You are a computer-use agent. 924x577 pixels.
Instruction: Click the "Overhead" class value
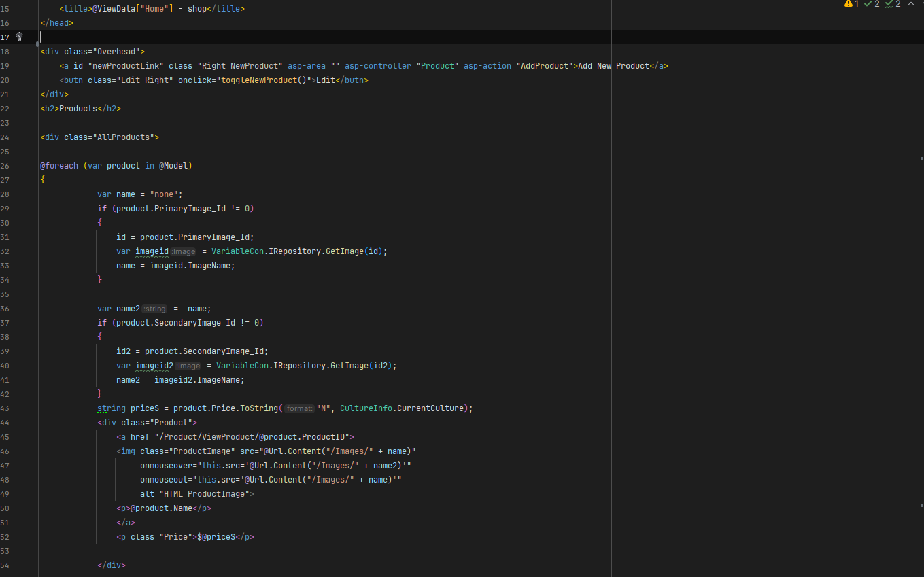[116, 52]
